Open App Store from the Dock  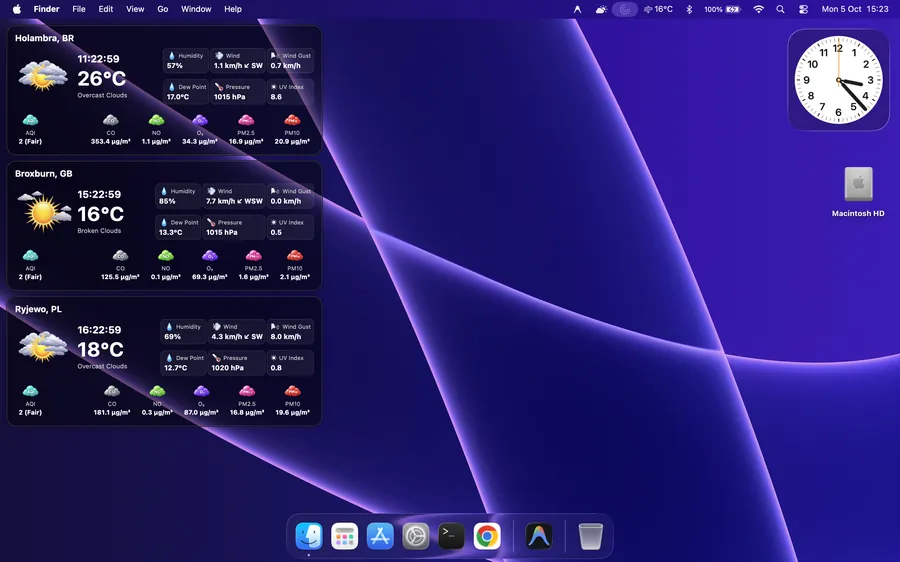click(x=380, y=536)
